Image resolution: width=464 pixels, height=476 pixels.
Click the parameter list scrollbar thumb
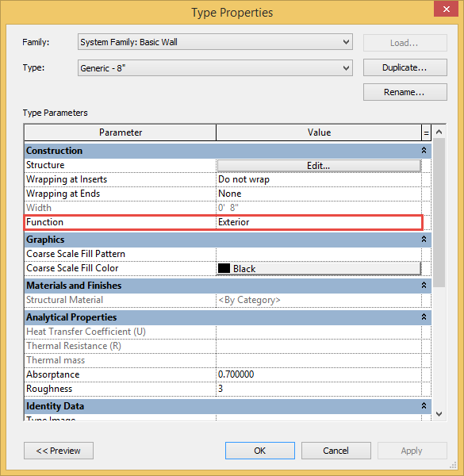439,213
